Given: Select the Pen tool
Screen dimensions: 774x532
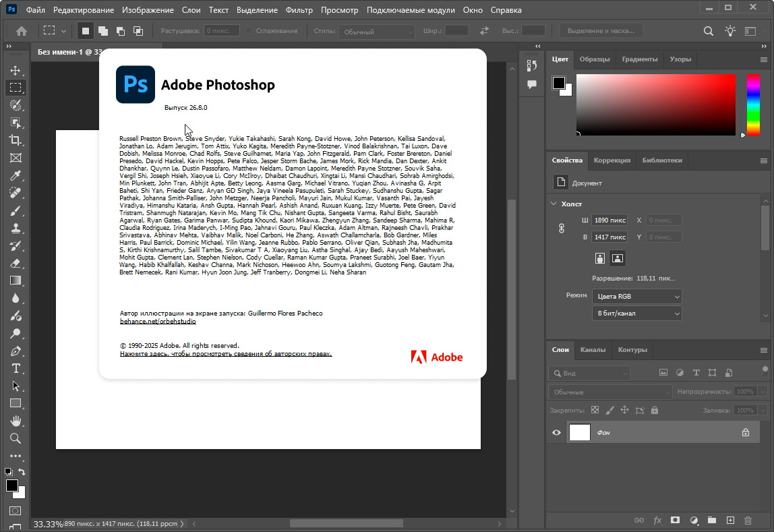Looking at the screenshot, I should tap(16, 351).
